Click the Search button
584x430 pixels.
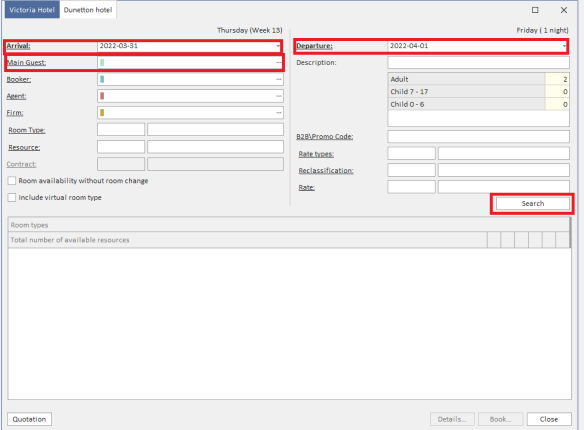point(533,204)
